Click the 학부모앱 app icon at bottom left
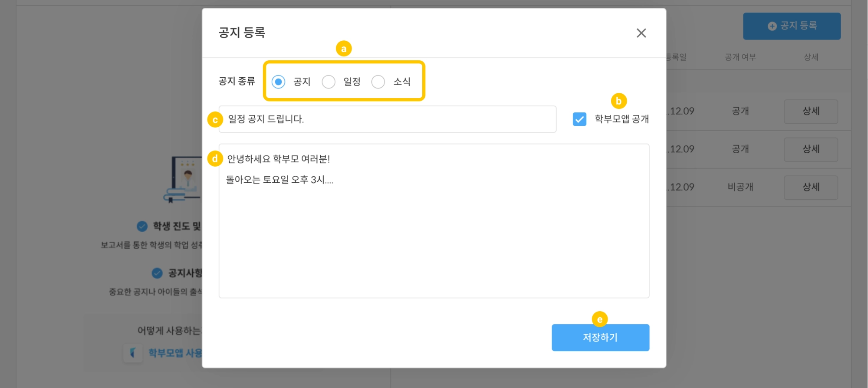 pos(133,353)
